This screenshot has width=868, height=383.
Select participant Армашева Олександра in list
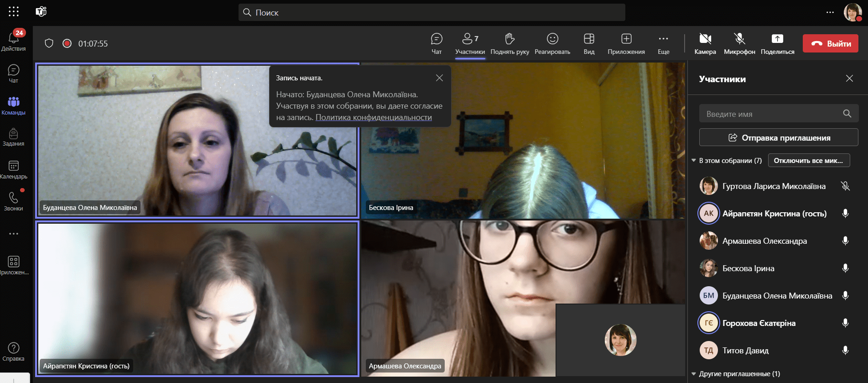pos(764,241)
